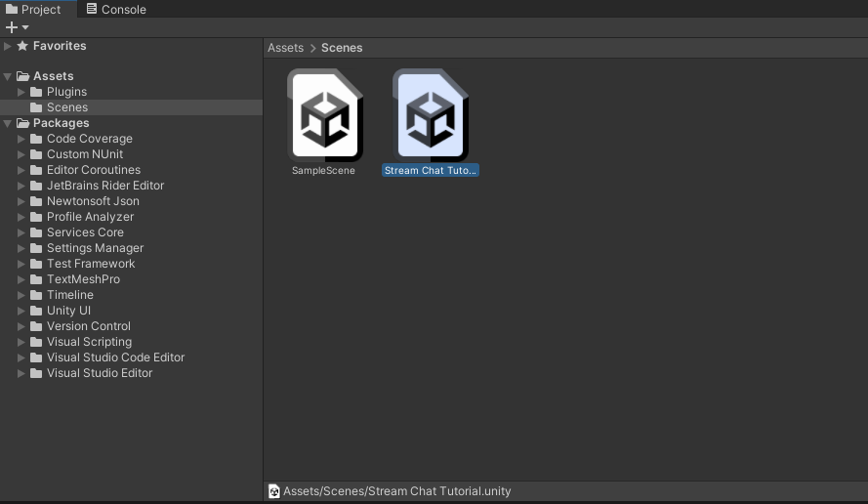
Task: Click the Test Framework folder icon
Action: (x=36, y=264)
